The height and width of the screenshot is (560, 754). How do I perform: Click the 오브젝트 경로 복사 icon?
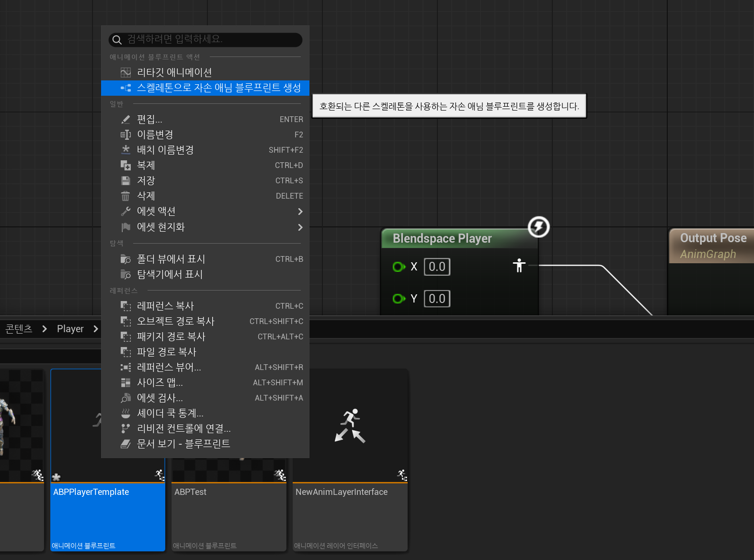coord(126,321)
